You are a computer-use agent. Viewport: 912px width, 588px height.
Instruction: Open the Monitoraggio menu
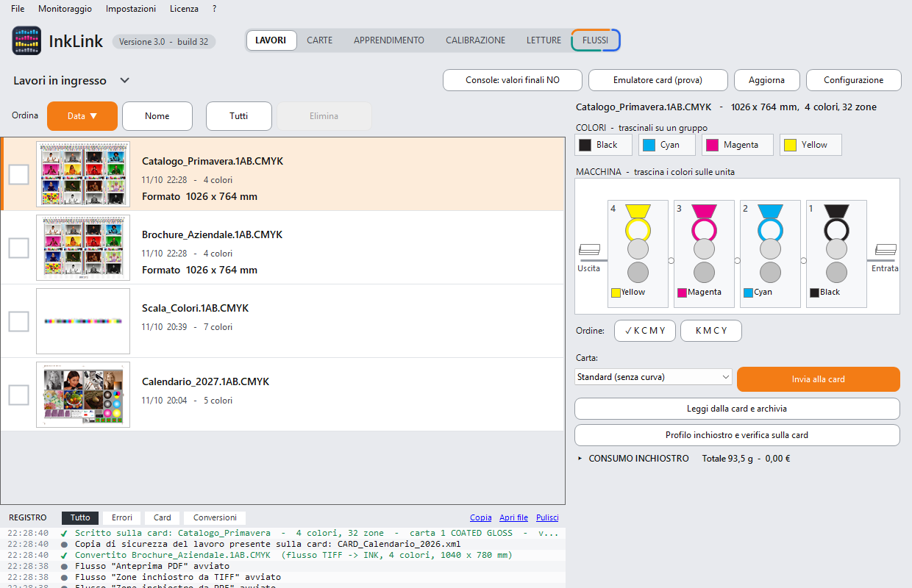point(65,9)
